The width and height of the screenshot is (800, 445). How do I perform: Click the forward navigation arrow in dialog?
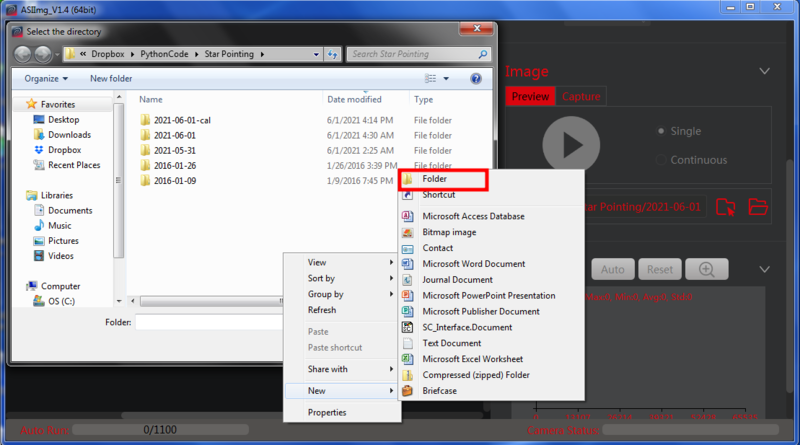(x=43, y=54)
